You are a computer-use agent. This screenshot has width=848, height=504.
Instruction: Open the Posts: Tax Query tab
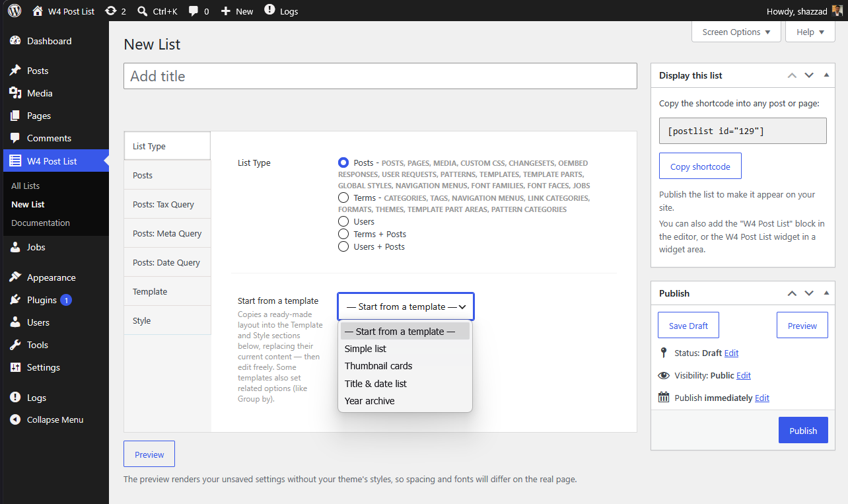(167, 204)
